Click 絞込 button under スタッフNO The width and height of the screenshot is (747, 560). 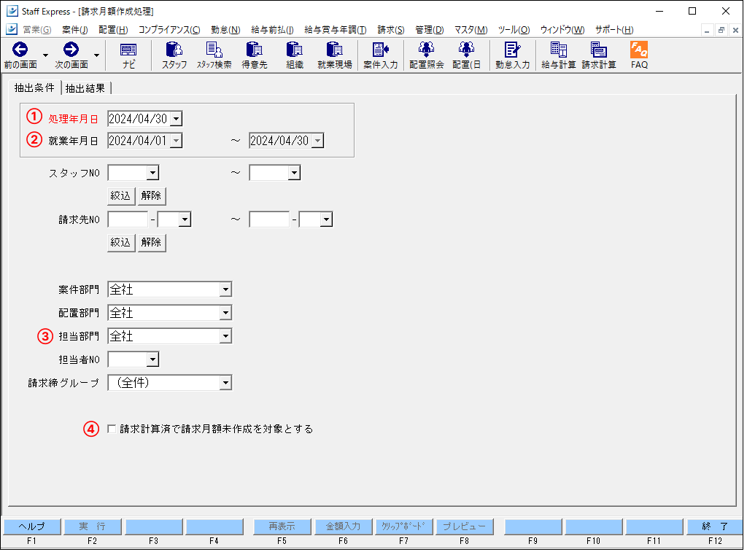pyautogui.click(x=120, y=195)
